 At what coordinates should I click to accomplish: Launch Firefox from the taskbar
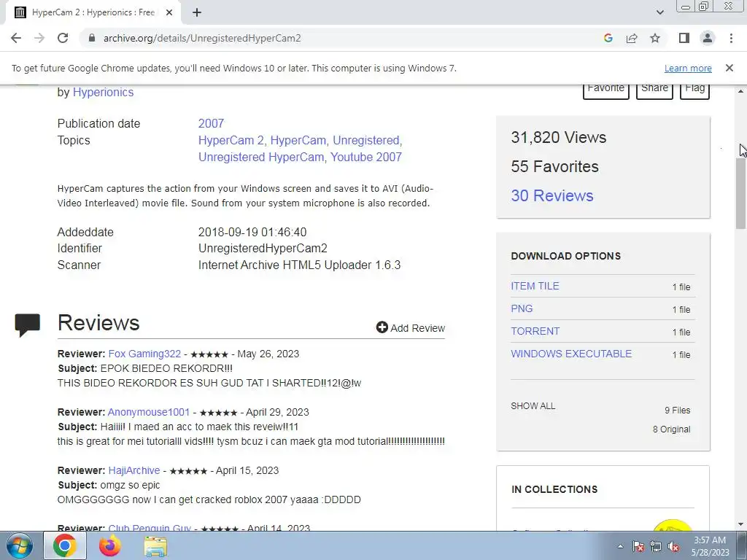(109, 545)
